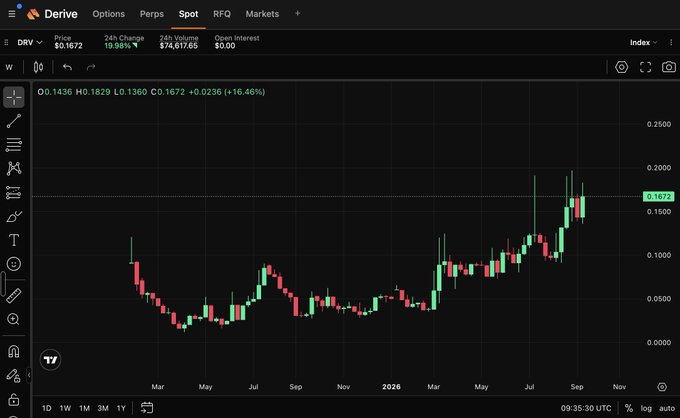
Task: Select the crosshair cursor tool
Action: click(x=14, y=97)
